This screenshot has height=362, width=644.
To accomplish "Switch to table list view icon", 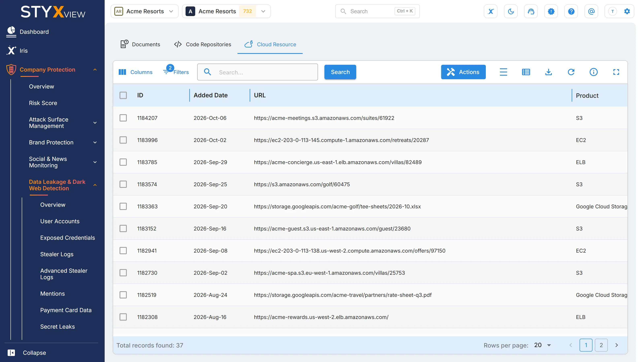I will 526,72.
